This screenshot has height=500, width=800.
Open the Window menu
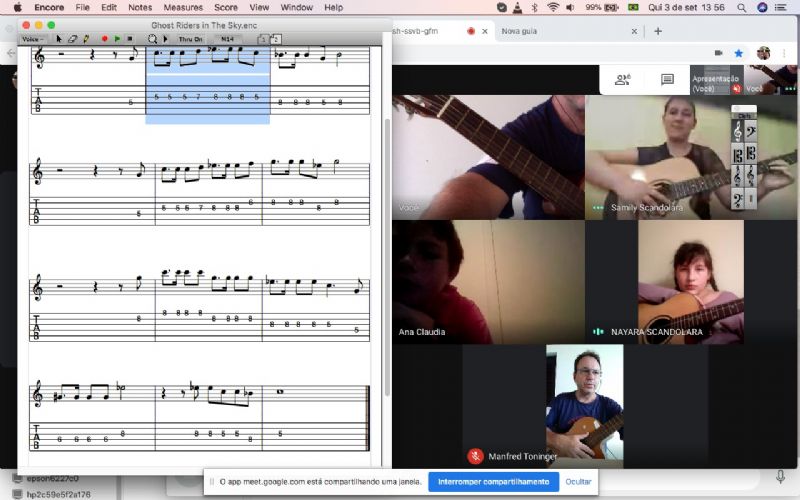pos(296,7)
